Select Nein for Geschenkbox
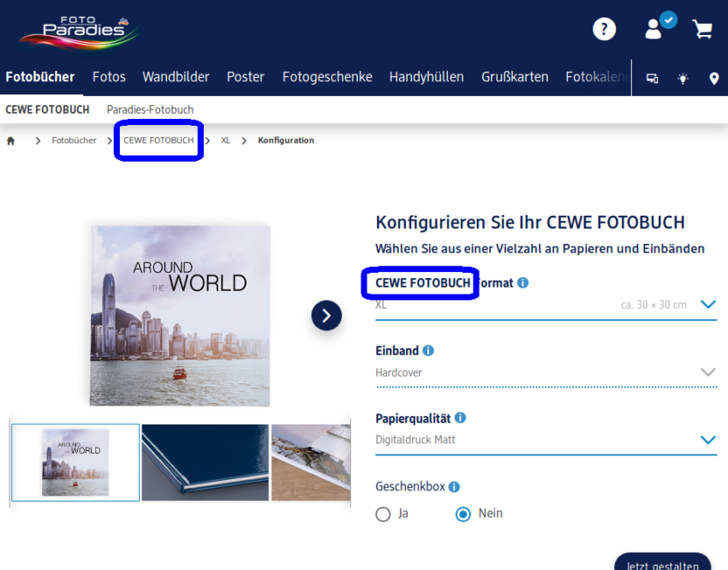The image size is (728, 570). pyautogui.click(x=462, y=514)
